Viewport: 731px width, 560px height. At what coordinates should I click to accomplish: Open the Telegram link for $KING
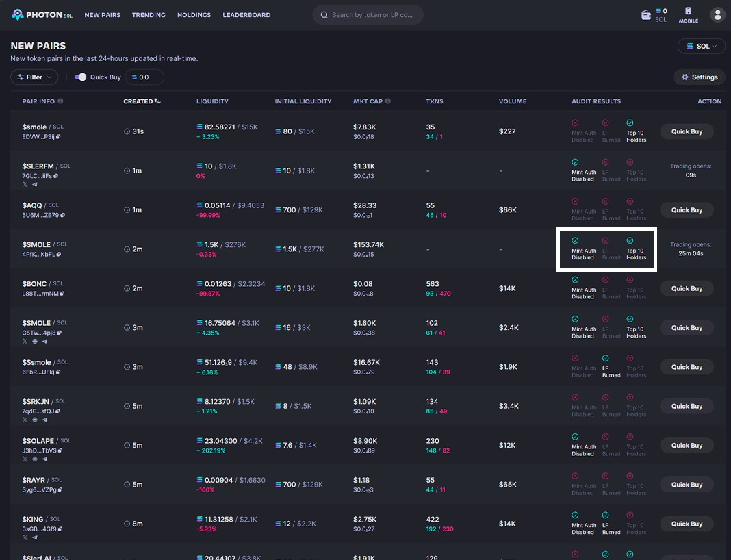pos(35,537)
